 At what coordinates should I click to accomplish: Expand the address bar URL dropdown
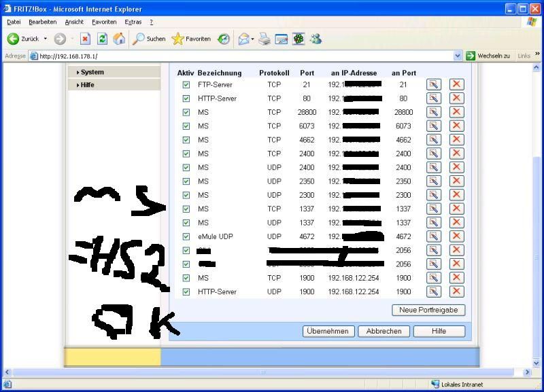pos(458,56)
